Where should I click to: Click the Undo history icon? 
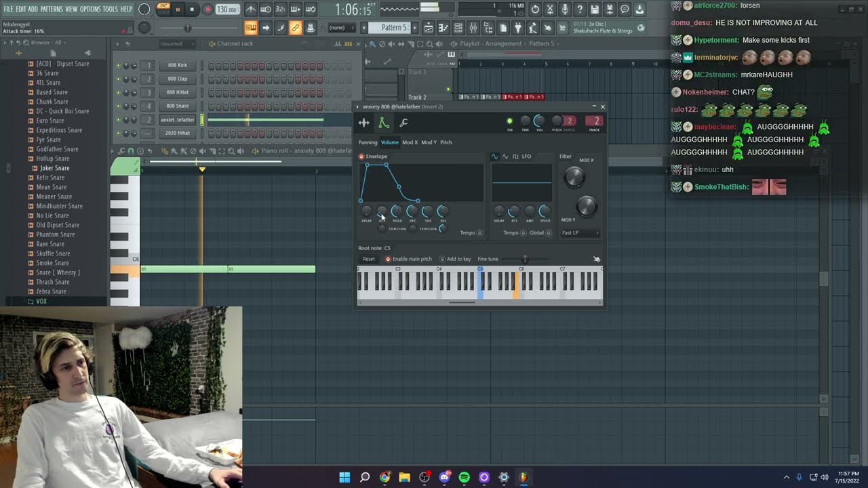point(535,9)
